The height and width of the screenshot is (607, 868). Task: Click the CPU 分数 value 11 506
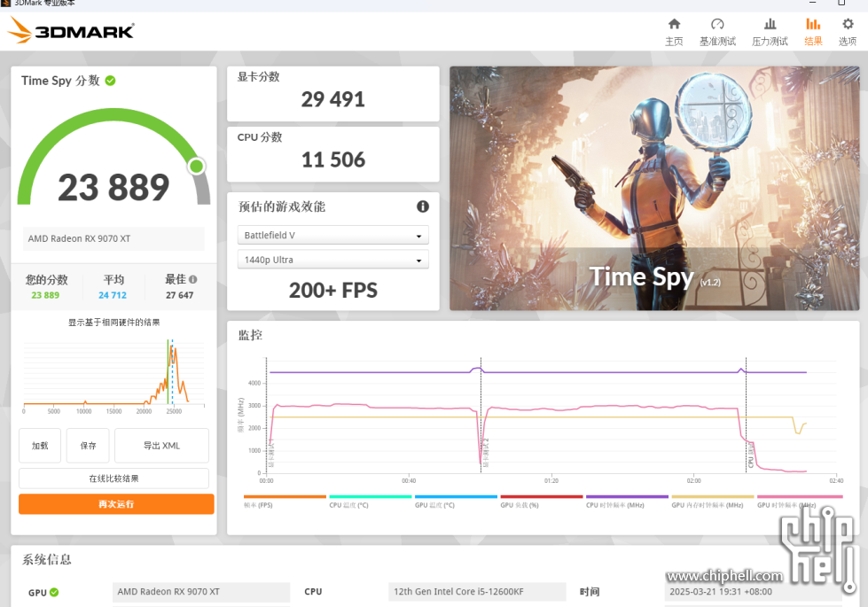(332, 160)
